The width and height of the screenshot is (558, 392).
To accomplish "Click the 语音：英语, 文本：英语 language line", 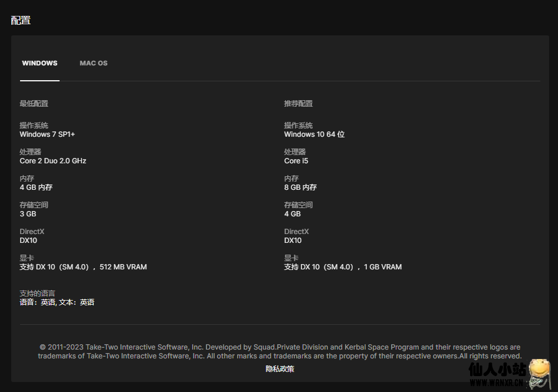I will tap(57, 302).
